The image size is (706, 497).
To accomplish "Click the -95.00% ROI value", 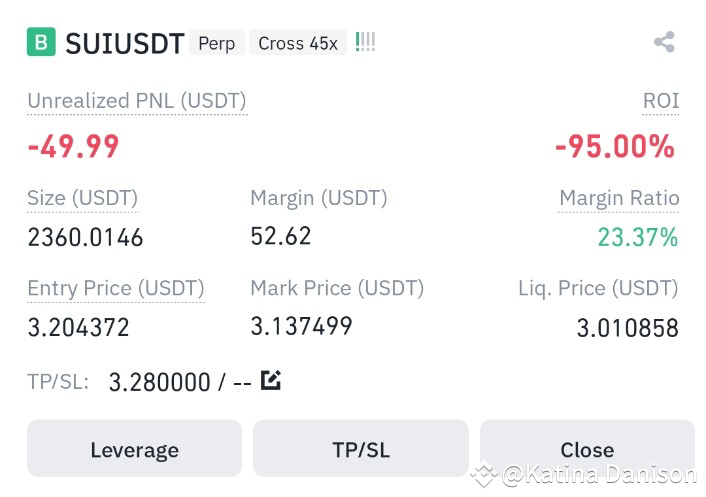I will point(615,146).
